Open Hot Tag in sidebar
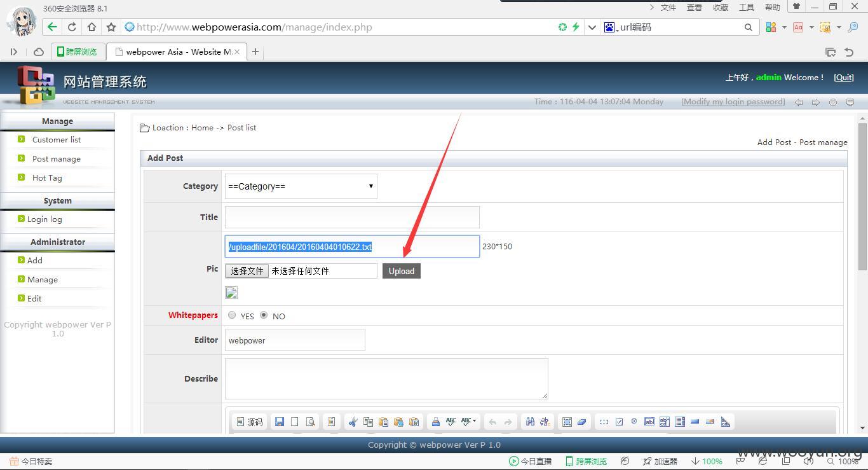868x470 pixels. pos(47,178)
